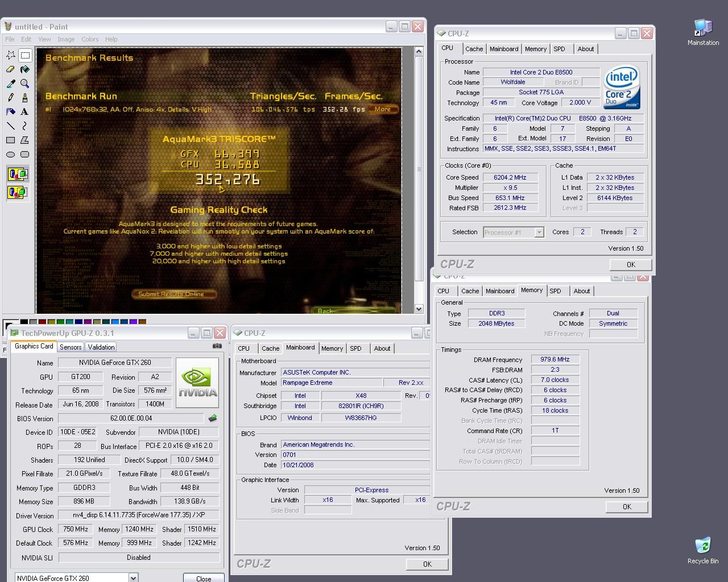Click OK in the CPU-Z Mainboard window
The image size is (728, 582).
click(427, 564)
